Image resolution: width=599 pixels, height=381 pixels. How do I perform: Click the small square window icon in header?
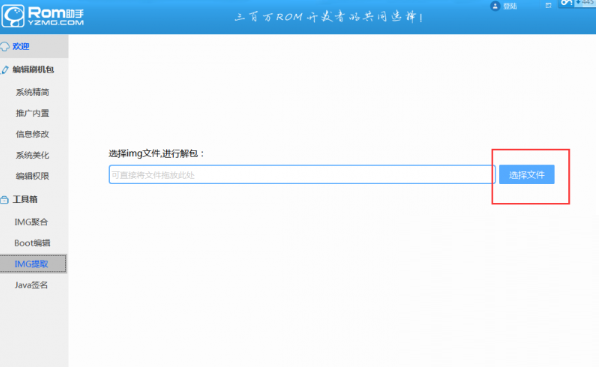pyautogui.click(x=549, y=5)
